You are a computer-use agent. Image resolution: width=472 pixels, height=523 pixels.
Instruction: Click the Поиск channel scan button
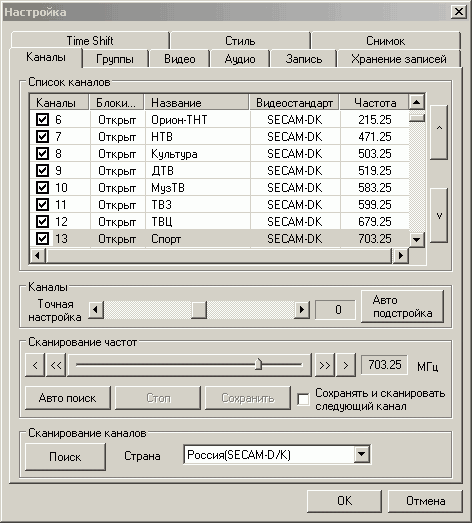[65, 457]
